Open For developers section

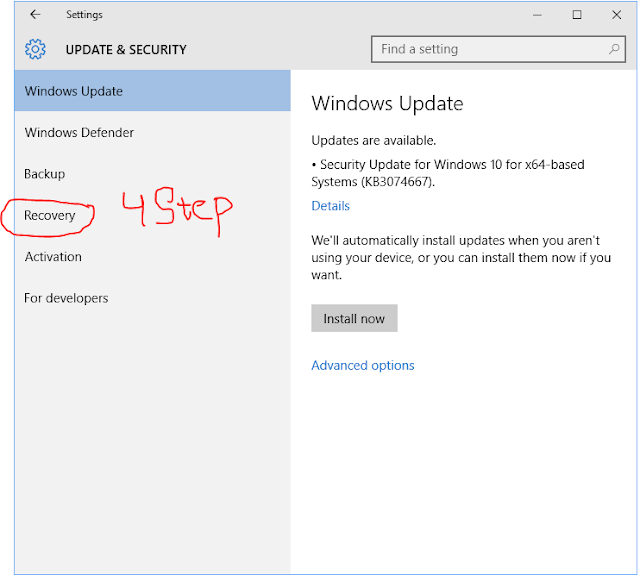coord(152,298)
